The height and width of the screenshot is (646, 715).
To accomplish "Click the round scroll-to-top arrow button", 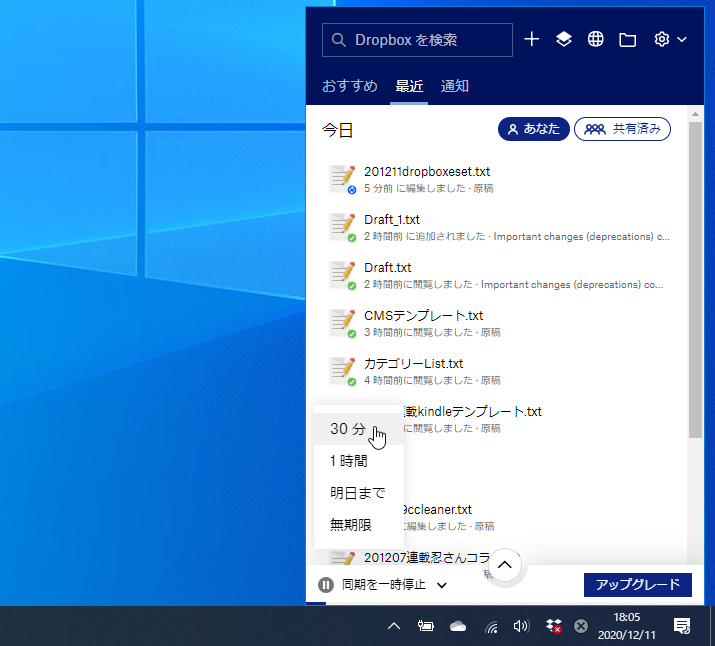I will tap(504, 565).
